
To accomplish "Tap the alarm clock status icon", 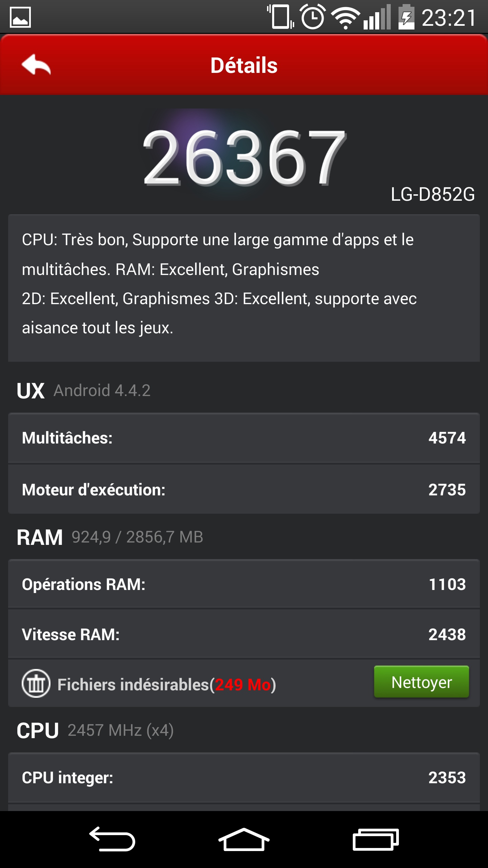I will coord(312,17).
